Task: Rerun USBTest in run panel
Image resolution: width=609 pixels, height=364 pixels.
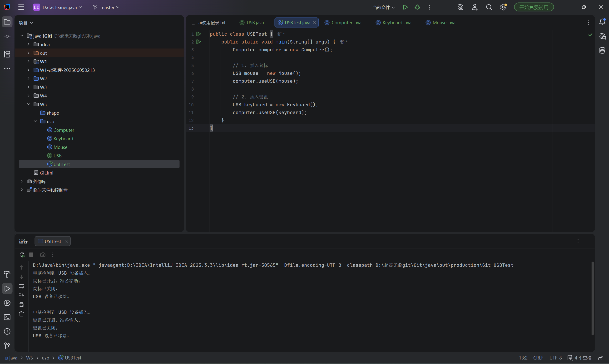Action: (x=22, y=255)
